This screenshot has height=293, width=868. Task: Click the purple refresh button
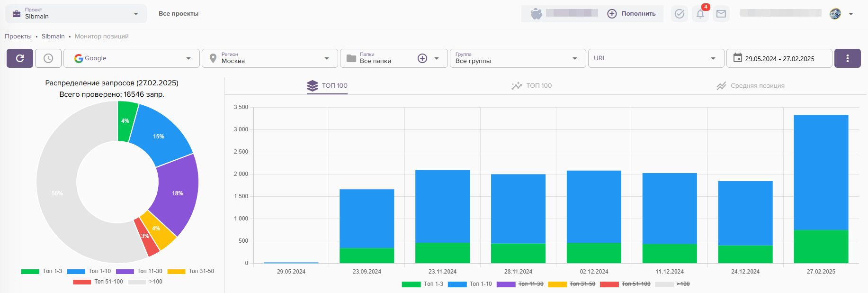pos(20,58)
